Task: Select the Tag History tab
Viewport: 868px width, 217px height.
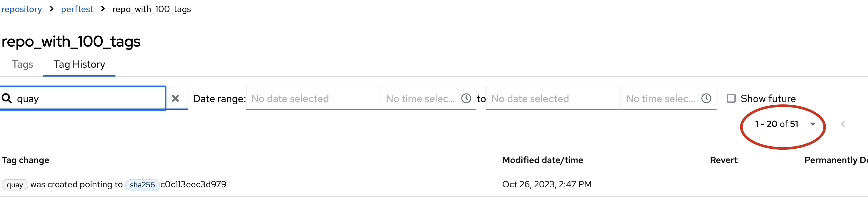Action: click(x=79, y=64)
